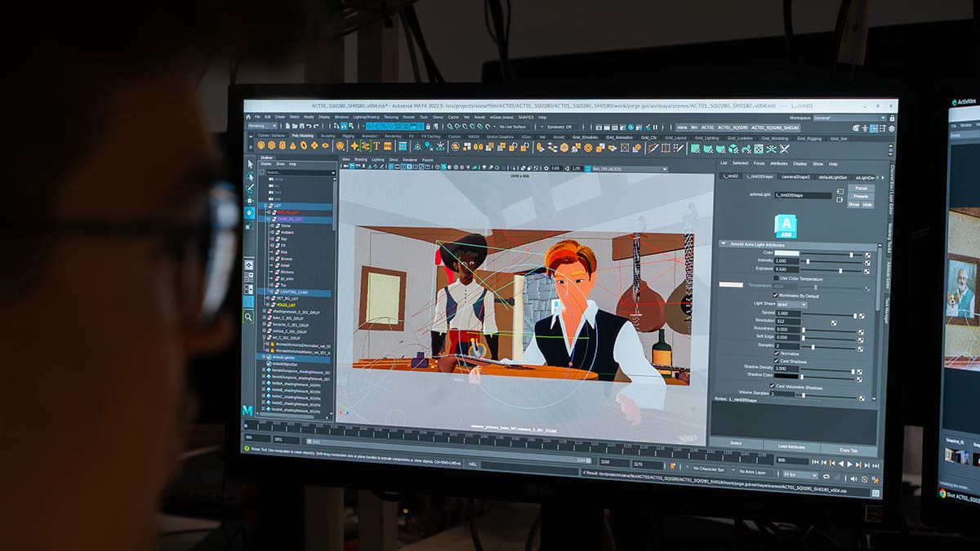The height and width of the screenshot is (551, 980).
Task: Create a polygon torus from shelf
Action: [x=304, y=145]
